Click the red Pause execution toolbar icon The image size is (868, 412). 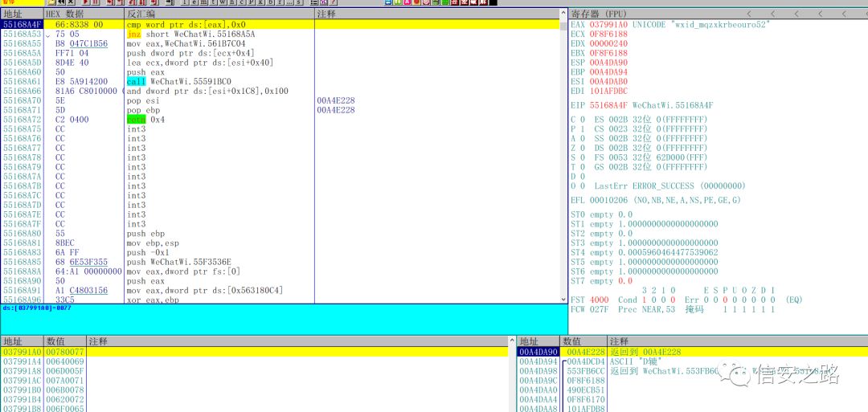pos(95,2)
